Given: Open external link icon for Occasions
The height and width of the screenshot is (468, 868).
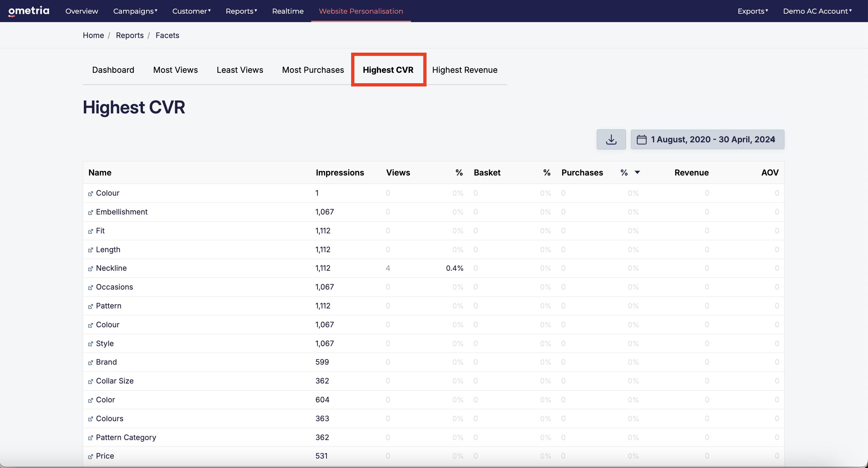Looking at the screenshot, I should [90, 288].
